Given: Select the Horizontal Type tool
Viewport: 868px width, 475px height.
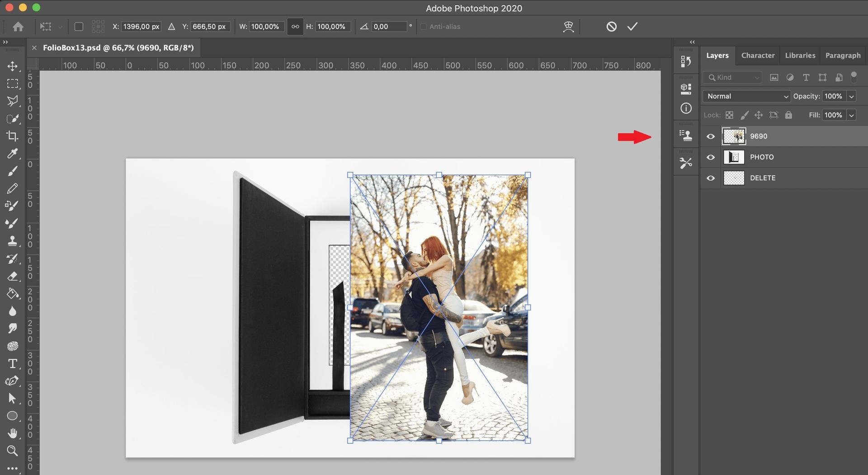Looking at the screenshot, I should pyautogui.click(x=13, y=363).
